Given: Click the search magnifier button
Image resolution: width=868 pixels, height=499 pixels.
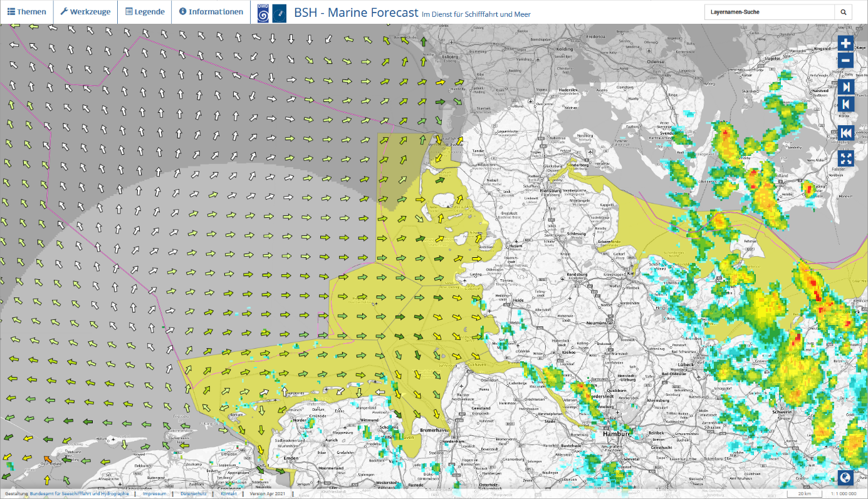Looking at the screenshot, I should (843, 12).
